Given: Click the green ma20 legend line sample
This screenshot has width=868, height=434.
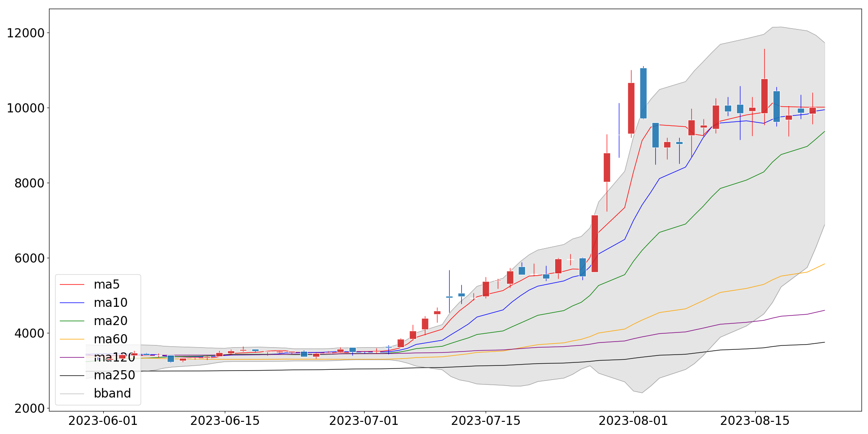Looking at the screenshot, I should click(x=72, y=321).
